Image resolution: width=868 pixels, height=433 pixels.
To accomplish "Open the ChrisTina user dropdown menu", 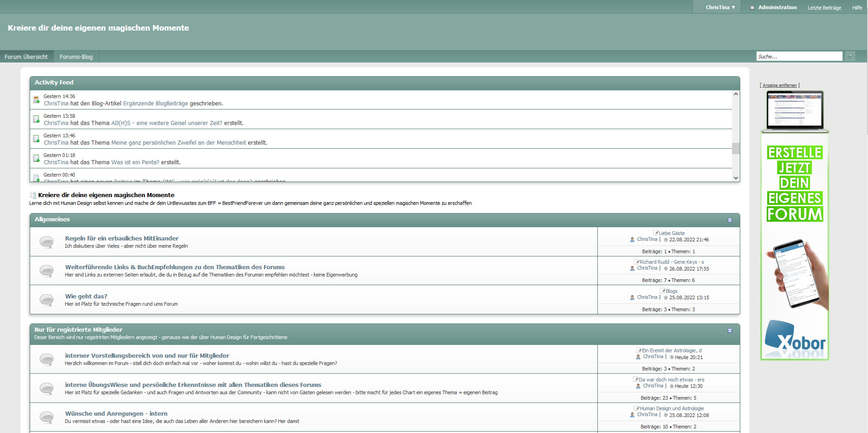I will coord(720,7).
